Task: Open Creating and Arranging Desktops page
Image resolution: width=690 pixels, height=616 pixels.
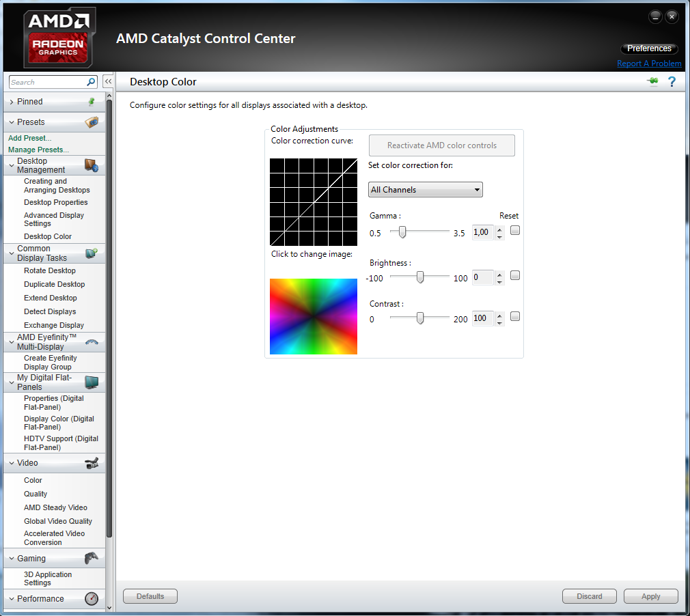Action: click(x=57, y=185)
